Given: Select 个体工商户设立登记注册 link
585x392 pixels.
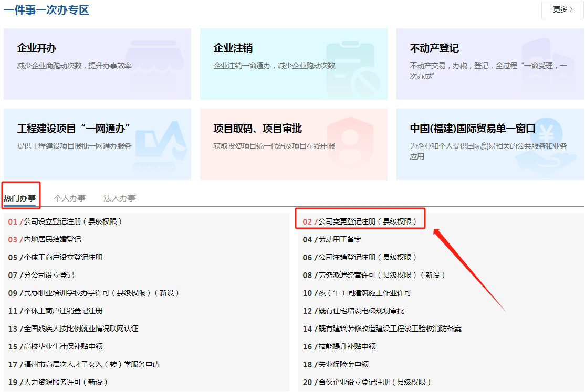Looking at the screenshot, I should tap(63, 257).
